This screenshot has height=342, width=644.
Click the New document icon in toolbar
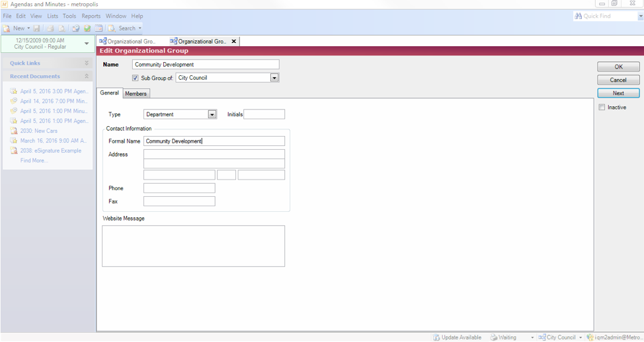(7, 28)
